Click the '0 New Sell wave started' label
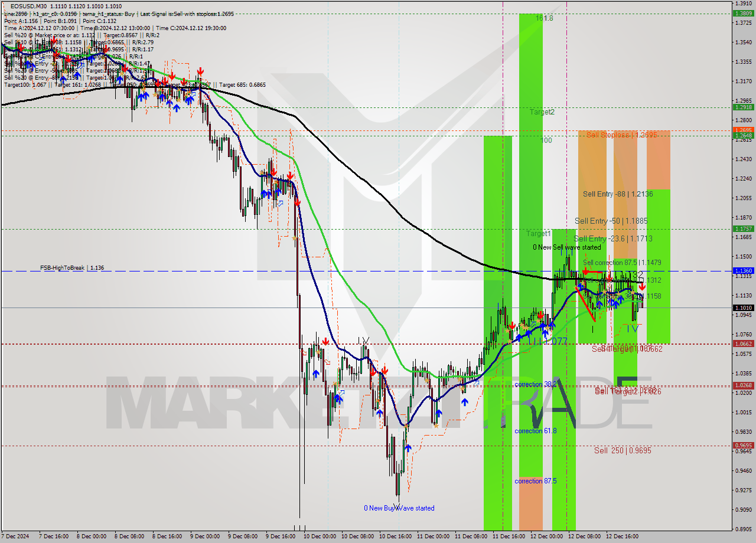756x543 pixels. (x=566, y=247)
